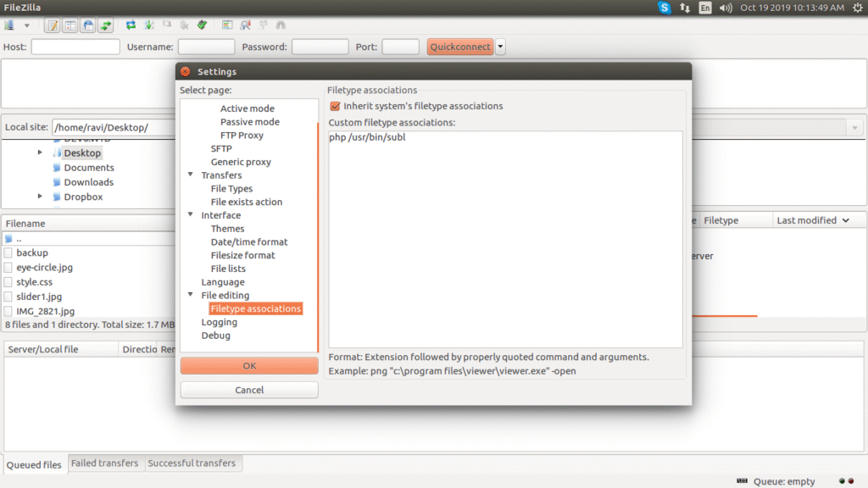Open the Site Manager icon
Image resolution: width=868 pixels, height=488 pixels.
tap(10, 25)
